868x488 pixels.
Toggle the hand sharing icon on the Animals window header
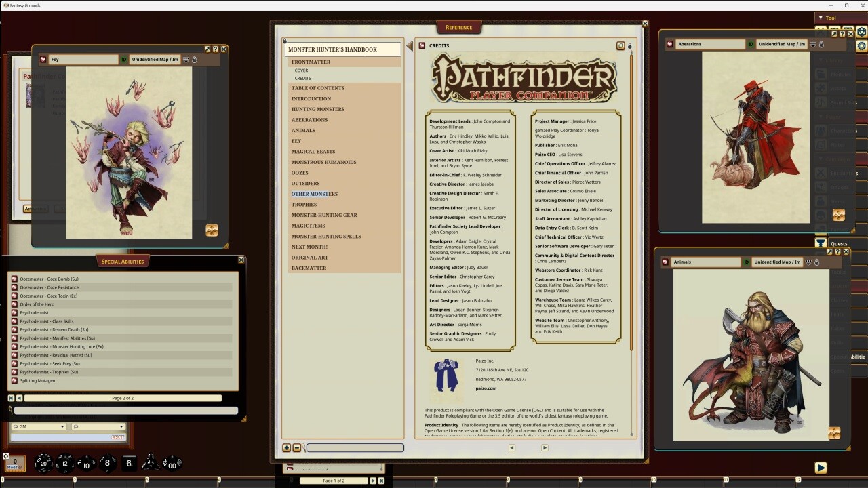818,262
